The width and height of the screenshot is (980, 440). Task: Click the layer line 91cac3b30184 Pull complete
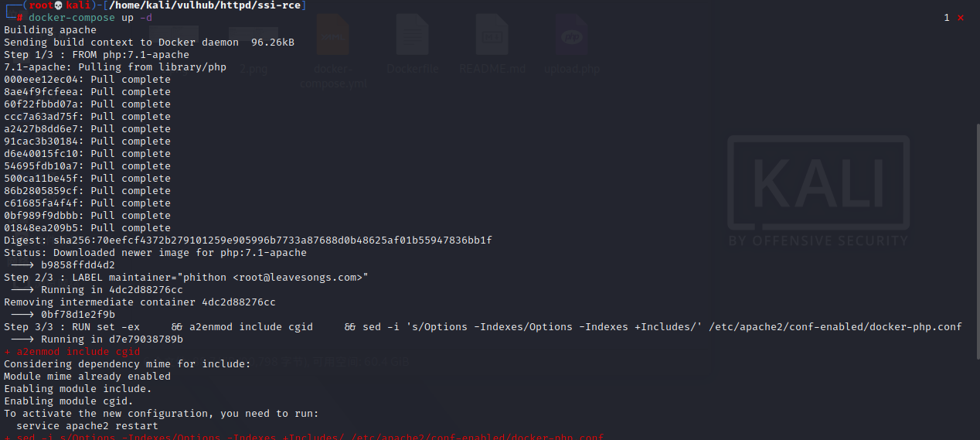[x=87, y=142]
